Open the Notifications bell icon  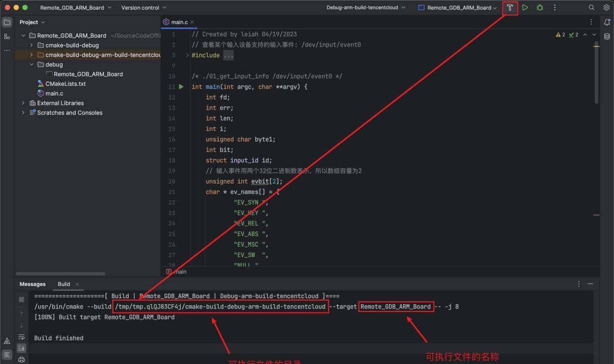pos(607,22)
